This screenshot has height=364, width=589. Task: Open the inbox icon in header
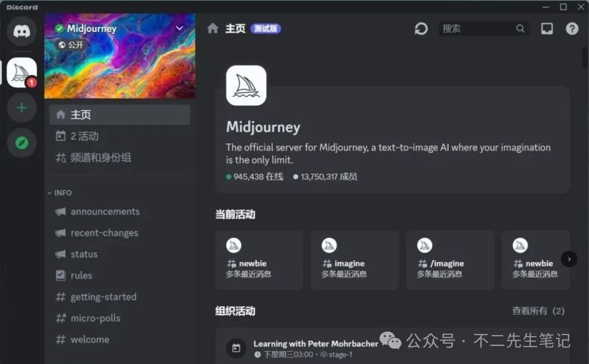[x=546, y=28]
